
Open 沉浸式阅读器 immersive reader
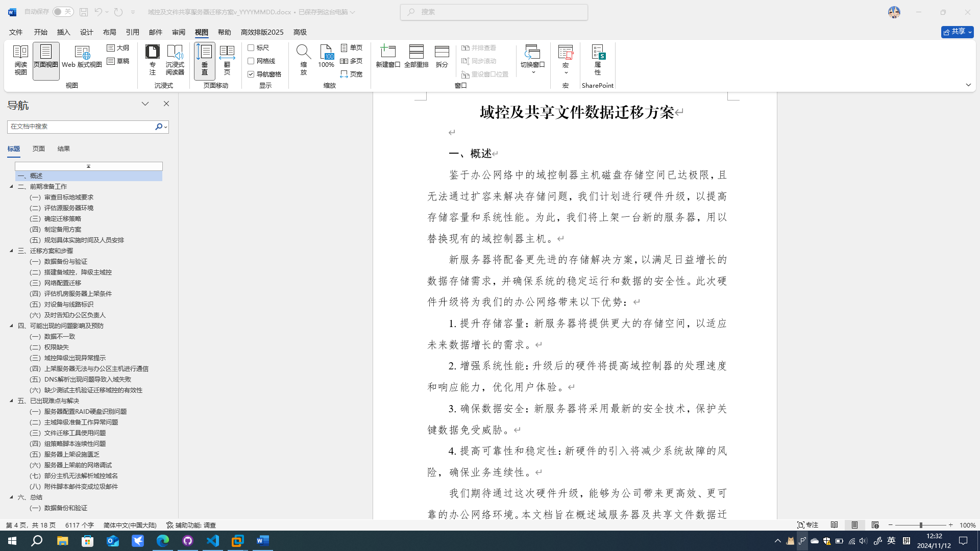(175, 61)
